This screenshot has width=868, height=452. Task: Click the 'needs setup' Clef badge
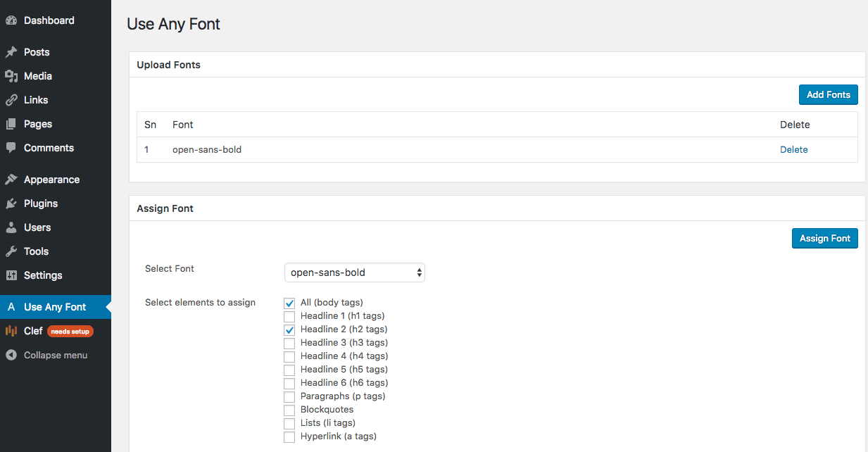coord(70,332)
